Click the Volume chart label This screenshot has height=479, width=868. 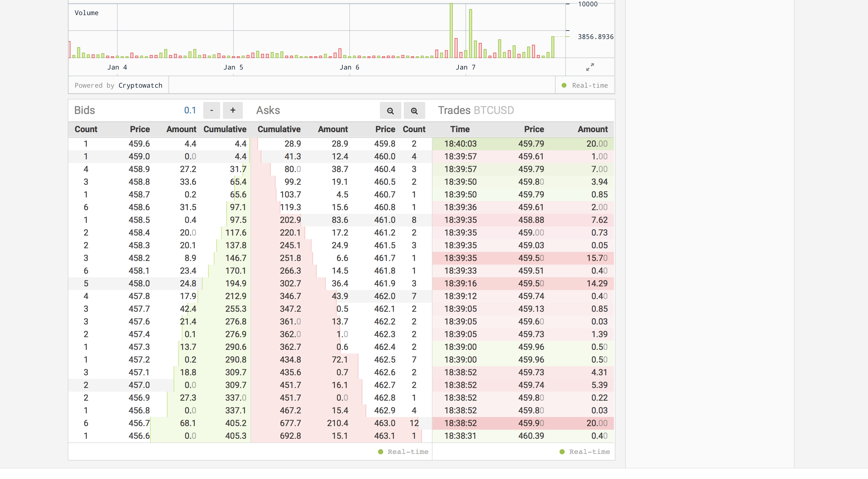(x=86, y=13)
